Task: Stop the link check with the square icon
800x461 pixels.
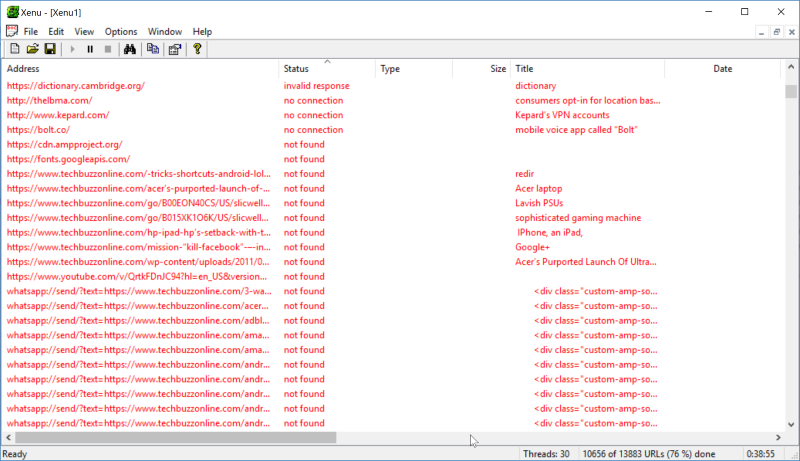Action: 108,49
